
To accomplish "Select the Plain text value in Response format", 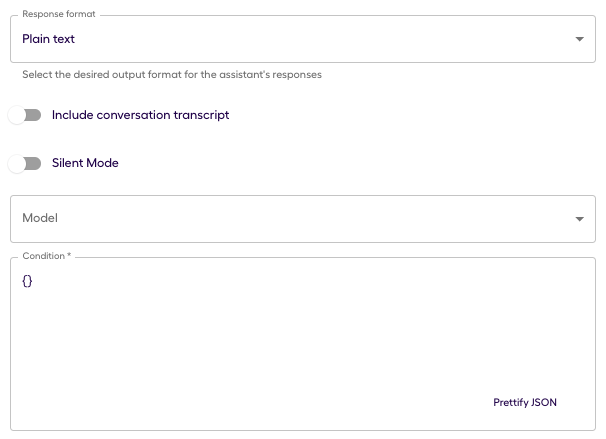I will coord(48,39).
